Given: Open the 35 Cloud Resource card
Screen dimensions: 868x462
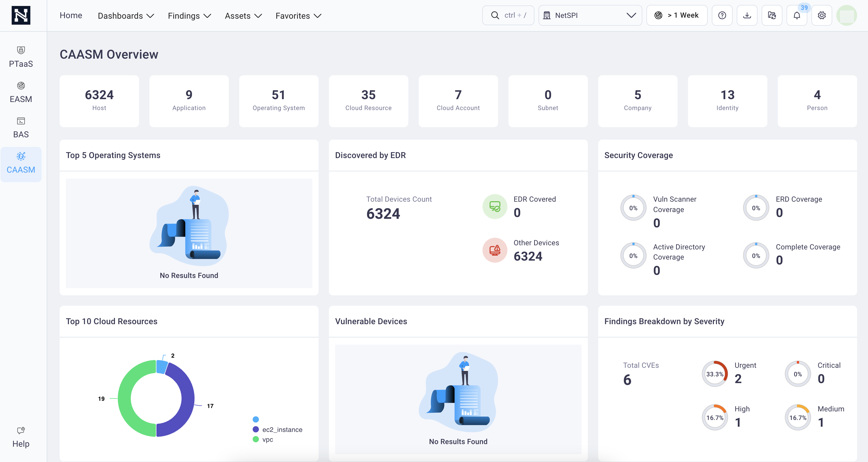Looking at the screenshot, I should click(368, 101).
